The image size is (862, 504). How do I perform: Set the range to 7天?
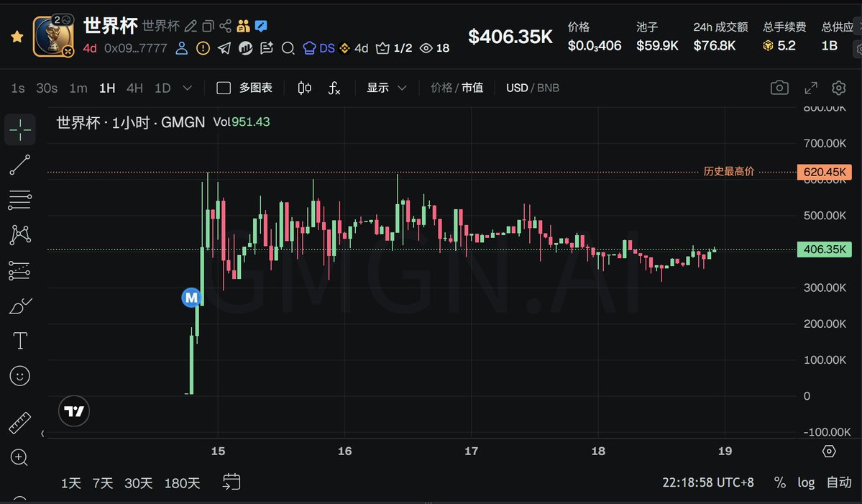[102, 483]
